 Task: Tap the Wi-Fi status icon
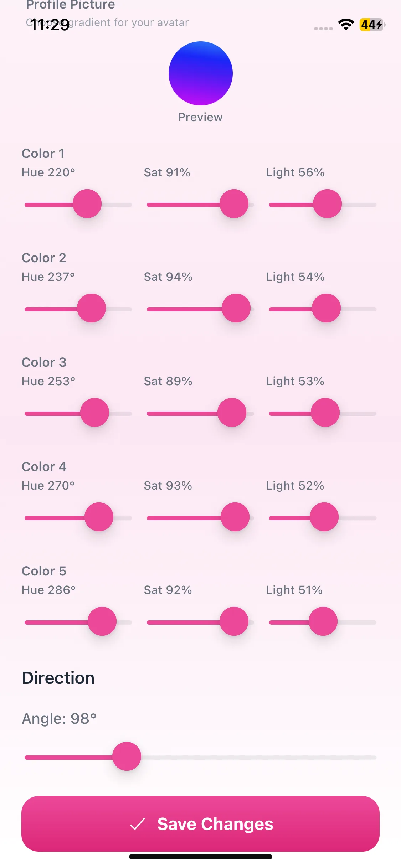(x=346, y=25)
